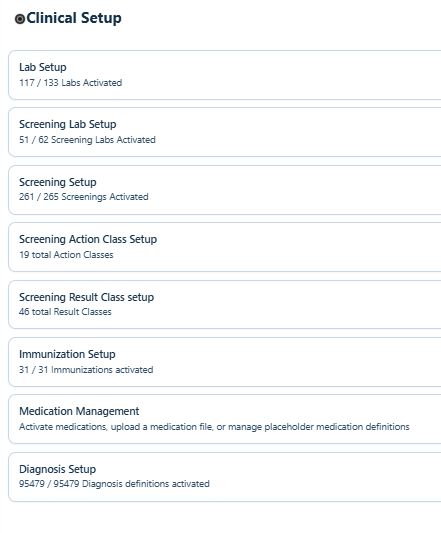Click the '46 total Result Classes' text
The height and width of the screenshot is (533, 441).
pyautogui.click(x=65, y=312)
